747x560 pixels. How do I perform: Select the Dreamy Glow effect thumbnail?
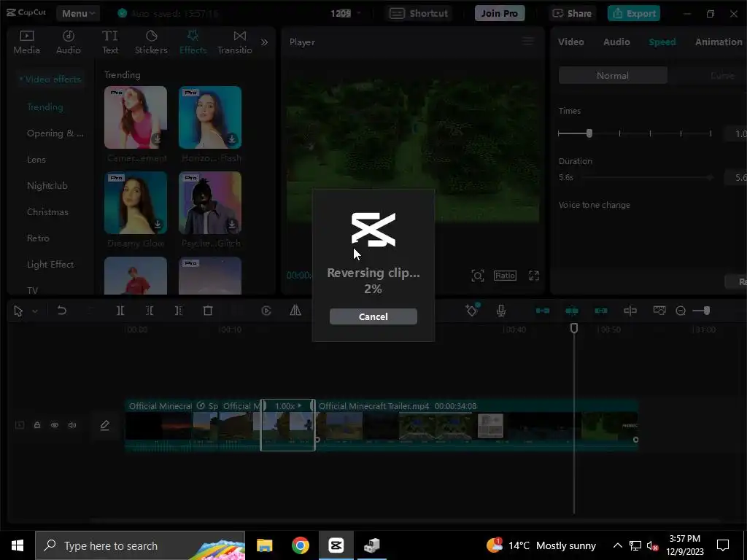point(136,203)
